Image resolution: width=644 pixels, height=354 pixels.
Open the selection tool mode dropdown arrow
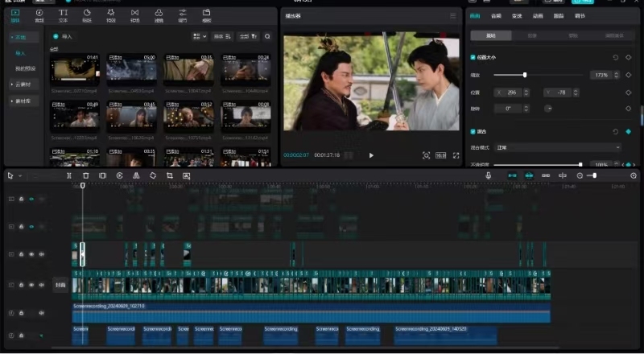coord(20,175)
